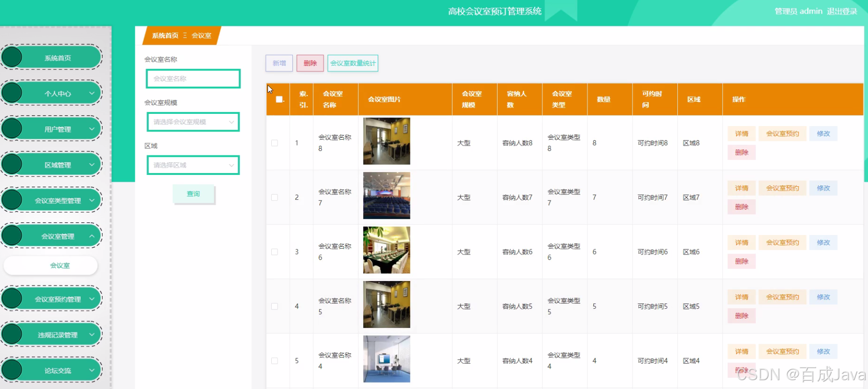
Task: Click 修改 for 会议室名称8
Action: [824, 133]
